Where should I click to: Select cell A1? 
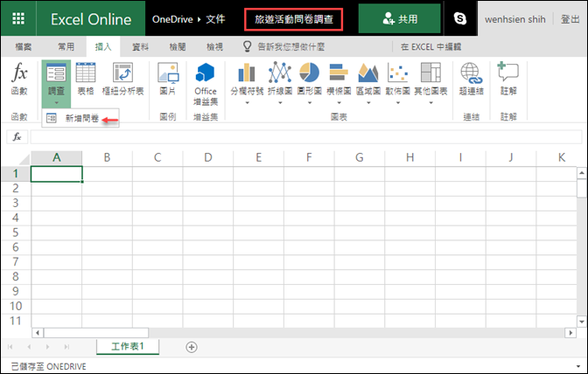57,174
